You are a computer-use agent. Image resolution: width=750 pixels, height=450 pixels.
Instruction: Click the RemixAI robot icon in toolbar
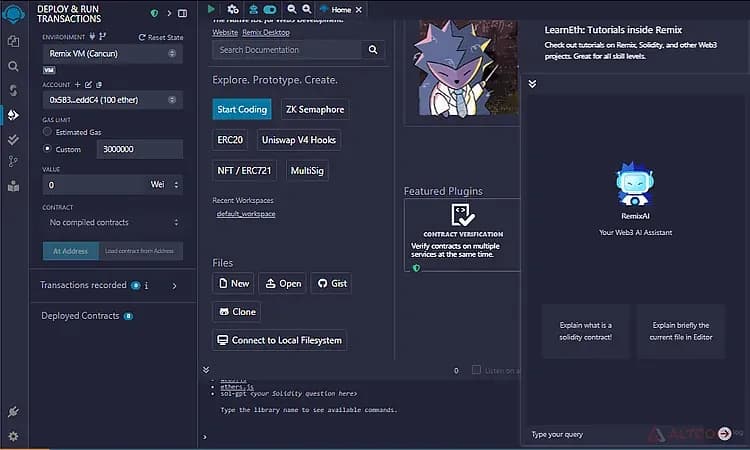point(254,9)
